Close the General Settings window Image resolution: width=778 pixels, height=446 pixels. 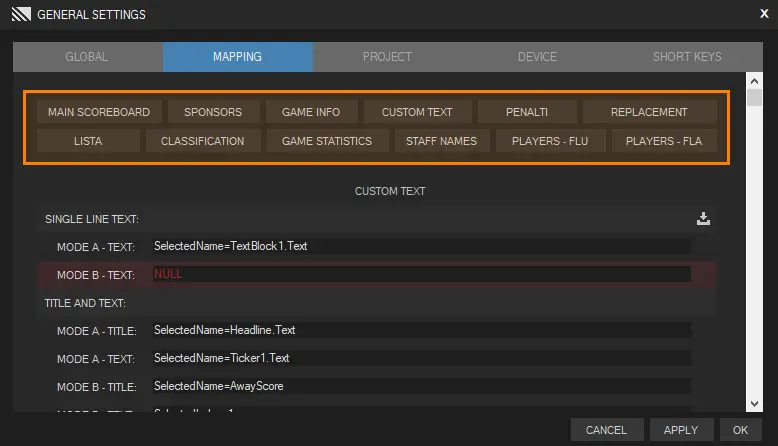[764, 14]
